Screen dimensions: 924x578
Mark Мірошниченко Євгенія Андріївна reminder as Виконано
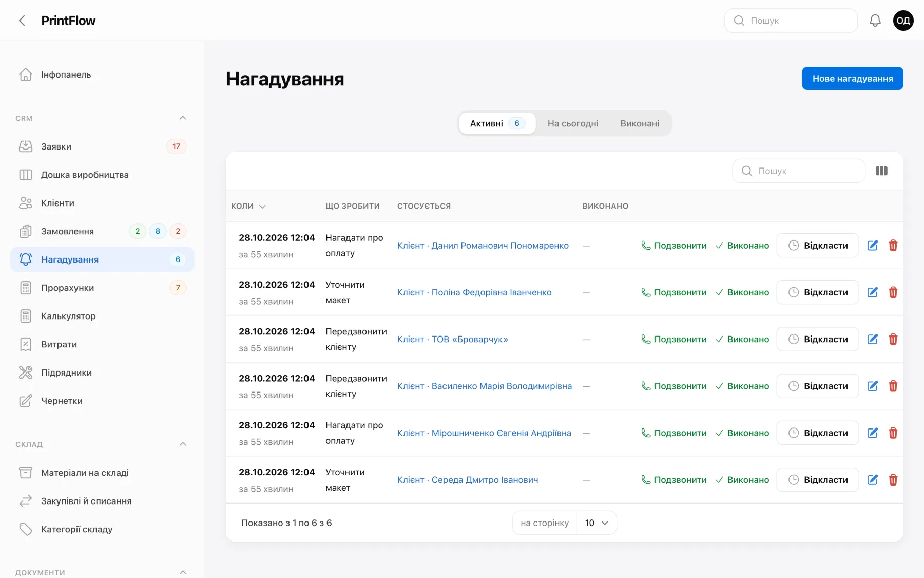tap(742, 433)
